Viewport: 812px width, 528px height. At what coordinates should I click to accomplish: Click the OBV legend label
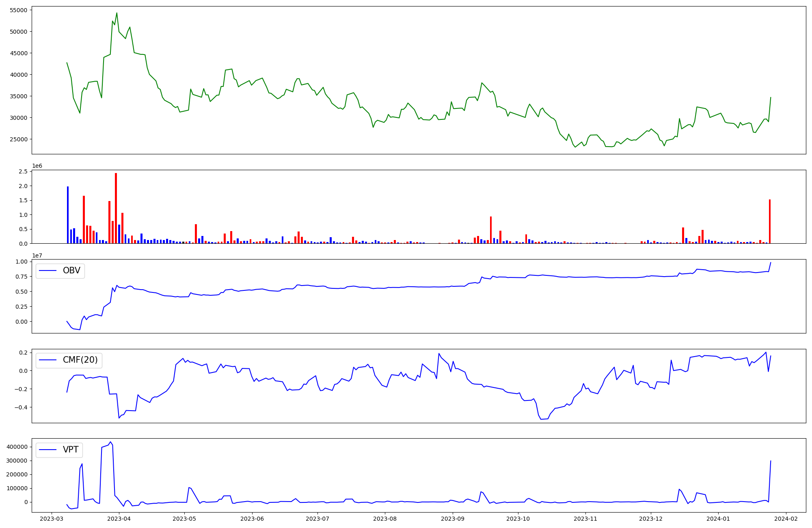coord(71,270)
